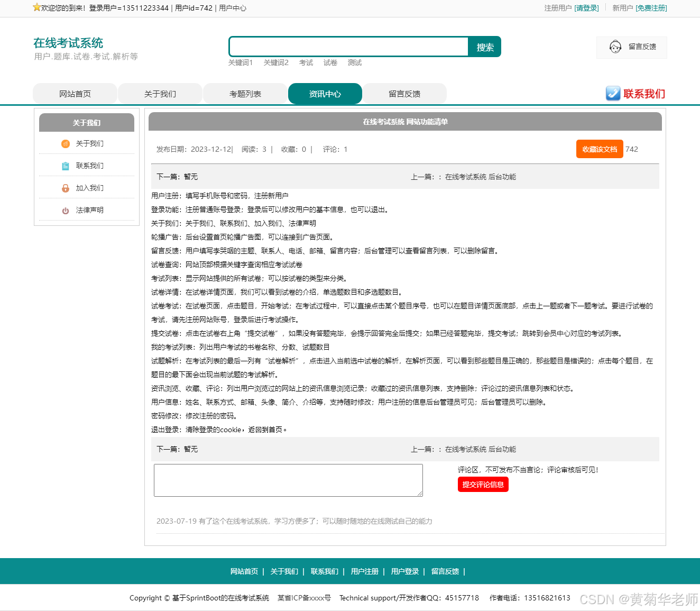This screenshot has height=611, width=700.
Task: Click red 联系我们 text in navbar
Action: click(644, 94)
